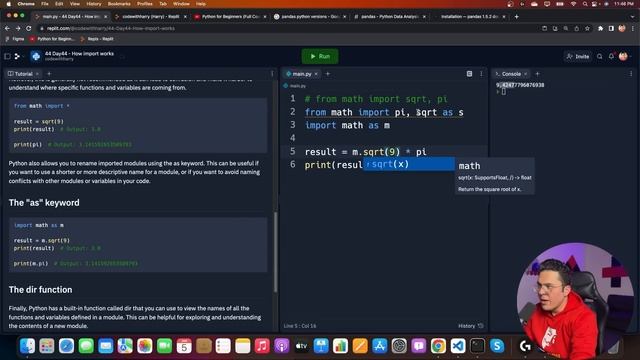Viewport: 640px width, 360px height.
Task: Open the Replit search icon next to Invite
Action: click(x=600, y=56)
